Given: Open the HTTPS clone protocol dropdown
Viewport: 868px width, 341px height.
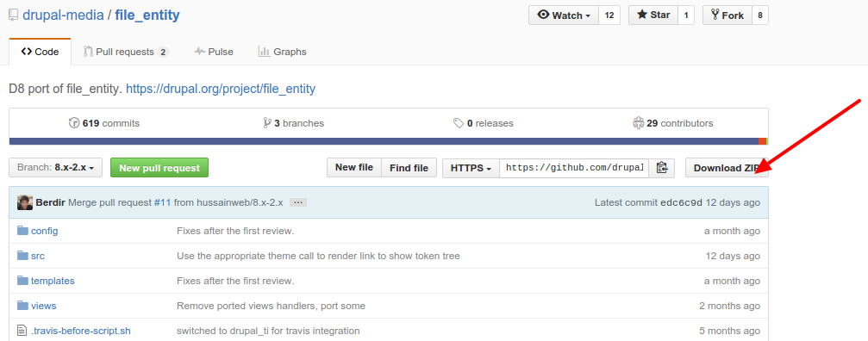Looking at the screenshot, I should pos(471,167).
